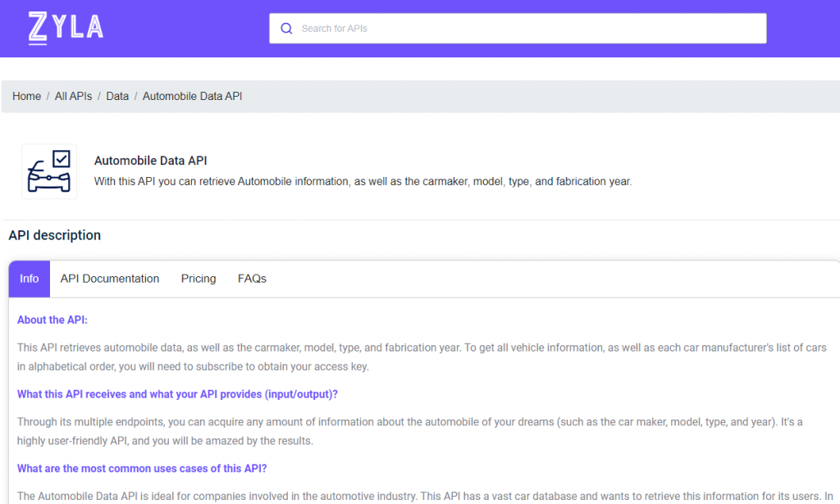Image resolution: width=840 pixels, height=504 pixels.
Task: Click the About the API heading
Action: (52, 320)
